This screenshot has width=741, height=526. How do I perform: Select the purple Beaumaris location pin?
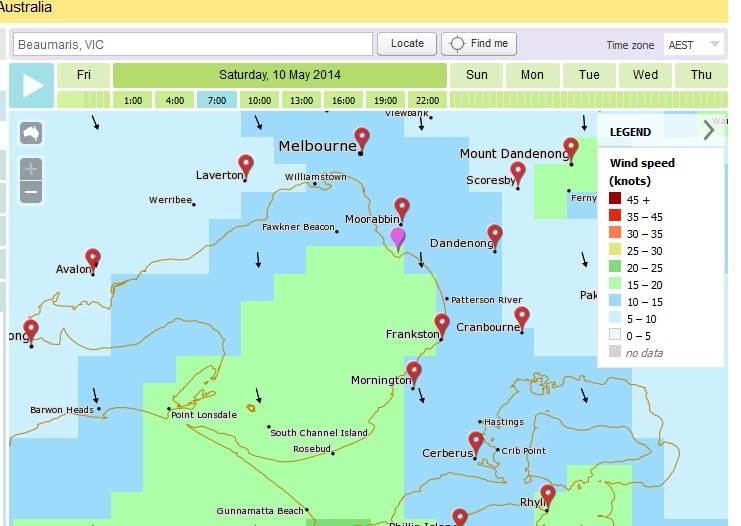pyautogui.click(x=398, y=237)
